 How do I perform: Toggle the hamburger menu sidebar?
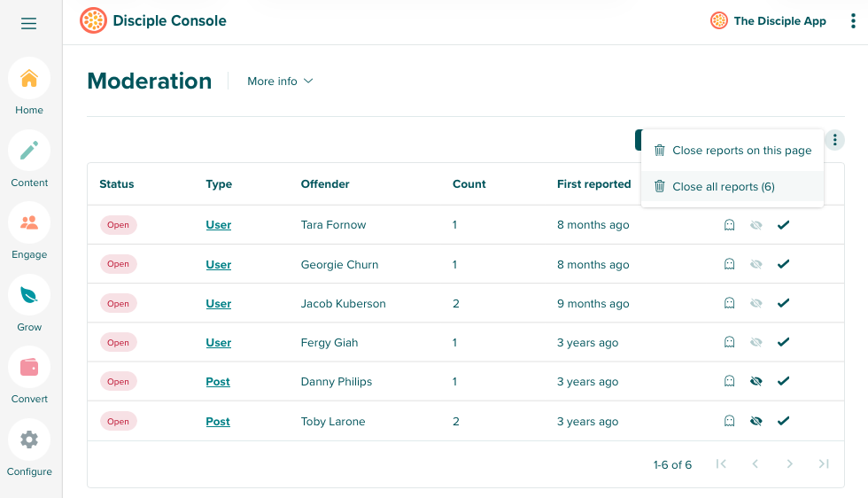coord(29,24)
